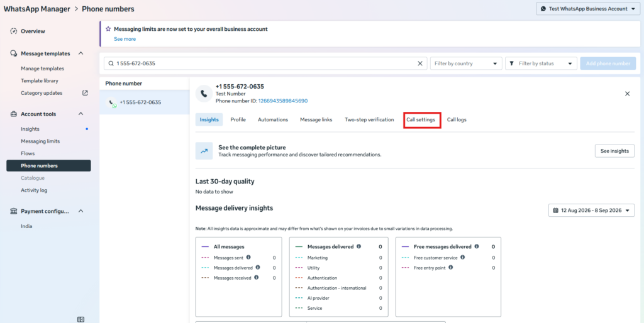The width and height of the screenshot is (644, 323).
Task: Open Overview in sidebar
Action: pos(33,31)
